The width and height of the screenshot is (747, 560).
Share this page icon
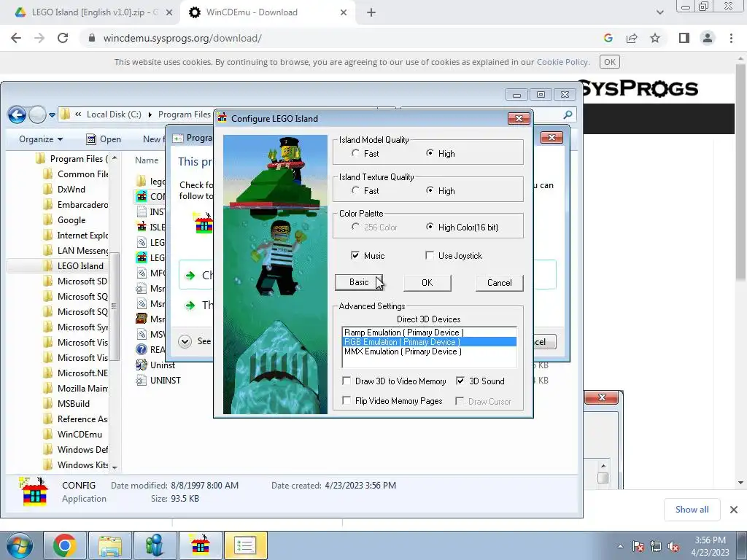tap(632, 38)
